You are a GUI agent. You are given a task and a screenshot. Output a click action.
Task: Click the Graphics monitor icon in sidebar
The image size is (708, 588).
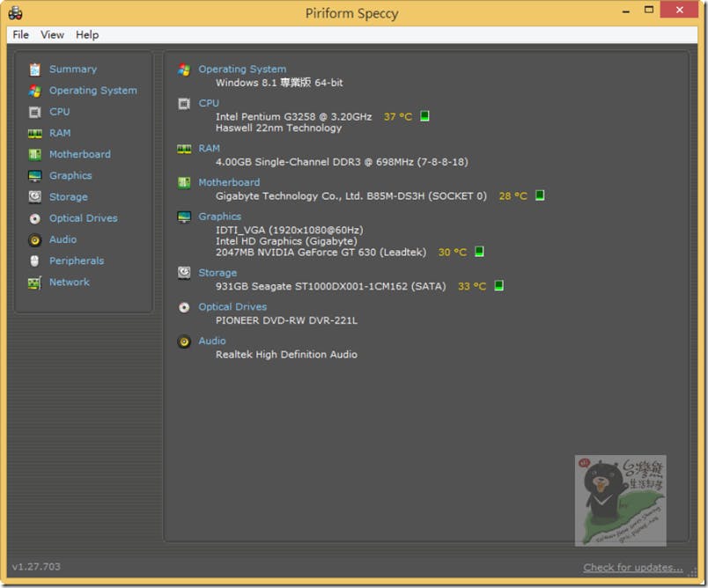[x=34, y=175]
